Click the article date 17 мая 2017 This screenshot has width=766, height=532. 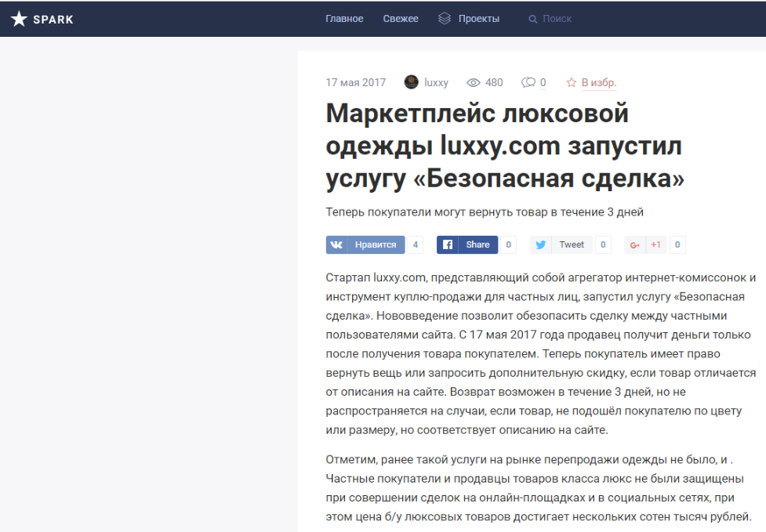(x=356, y=82)
